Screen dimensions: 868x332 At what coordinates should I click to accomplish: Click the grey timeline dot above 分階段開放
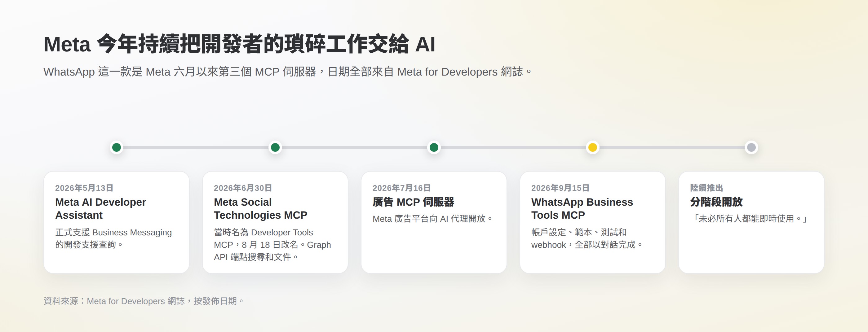point(751,147)
